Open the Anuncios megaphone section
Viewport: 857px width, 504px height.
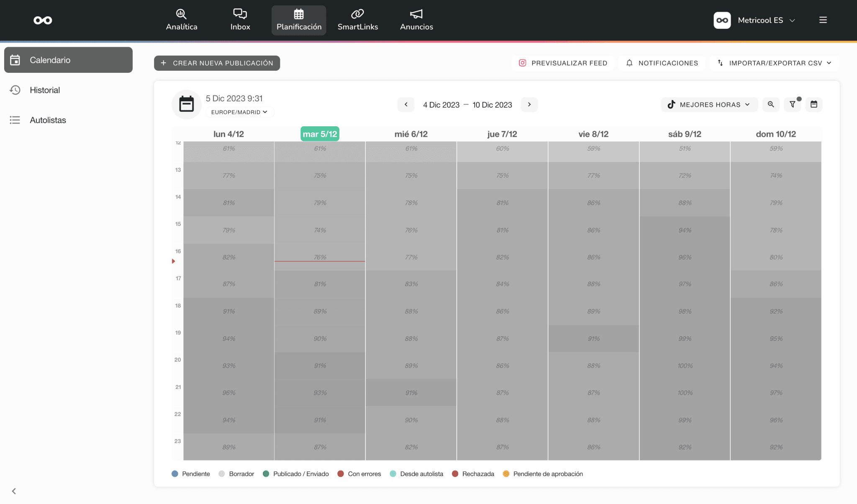pos(416,20)
